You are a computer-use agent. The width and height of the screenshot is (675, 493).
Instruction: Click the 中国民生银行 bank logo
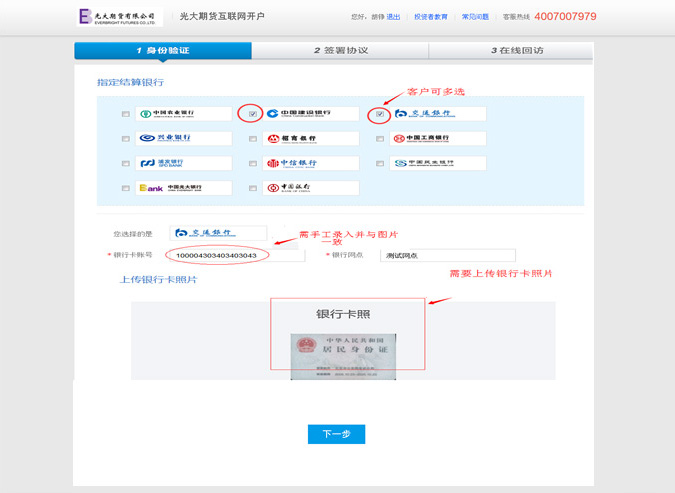438,163
